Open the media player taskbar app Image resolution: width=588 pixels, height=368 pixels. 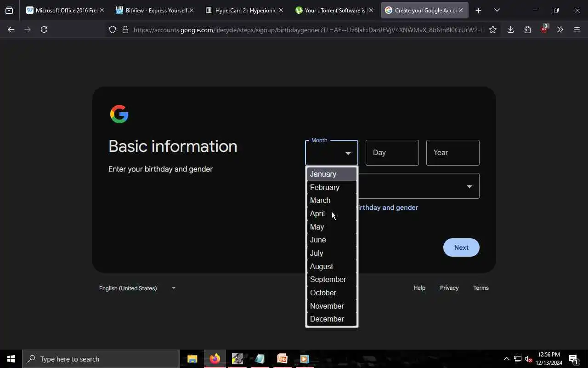pos(304,359)
